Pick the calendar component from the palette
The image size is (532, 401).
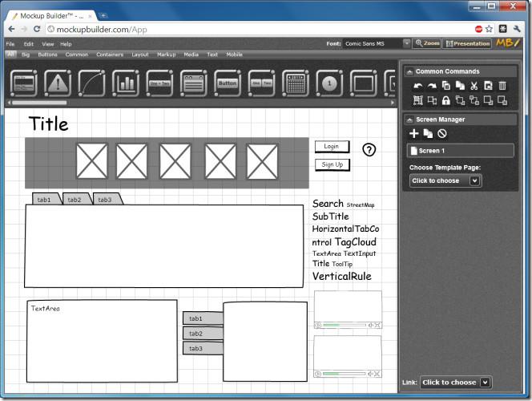click(295, 83)
